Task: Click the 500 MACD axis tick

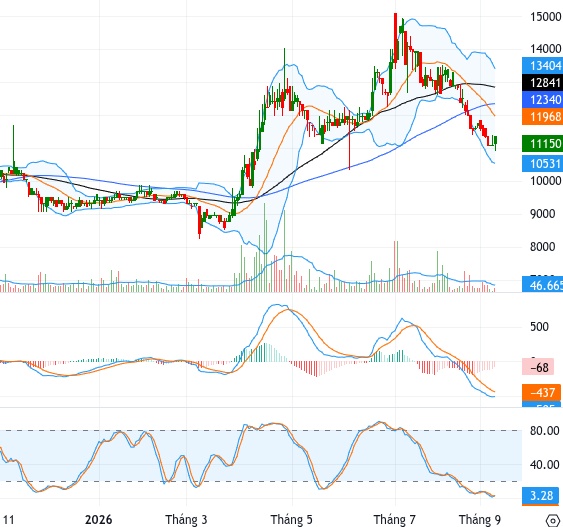Action: pos(539,327)
